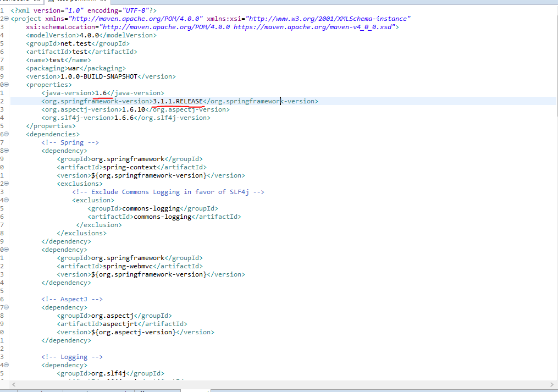Click the horizontal scrollbar left arrow
The image size is (558, 392).
click(14, 384)
